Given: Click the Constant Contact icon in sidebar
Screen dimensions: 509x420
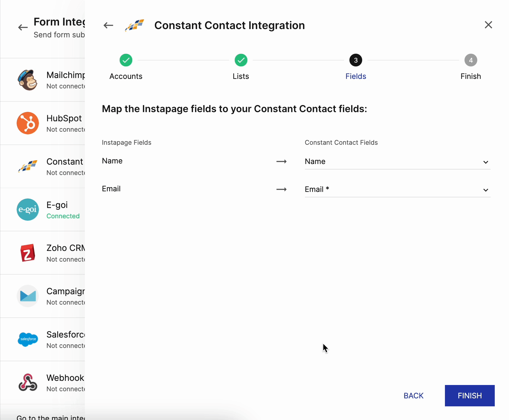Looking at the screenshot, I should (28, 166).
